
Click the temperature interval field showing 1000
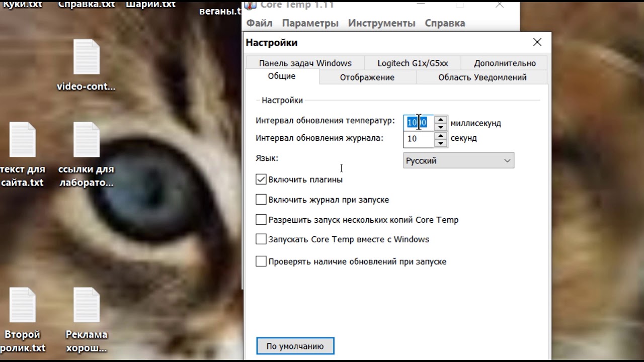tap(419, 123)
